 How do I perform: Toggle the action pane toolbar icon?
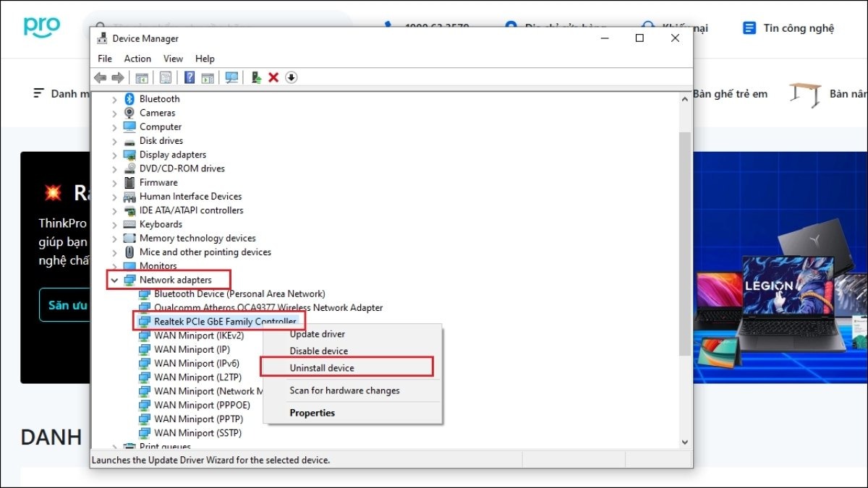tap(208, 77)
